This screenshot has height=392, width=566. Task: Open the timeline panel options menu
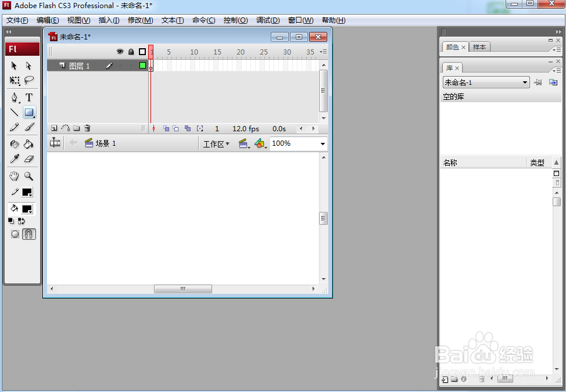[324, 52]
